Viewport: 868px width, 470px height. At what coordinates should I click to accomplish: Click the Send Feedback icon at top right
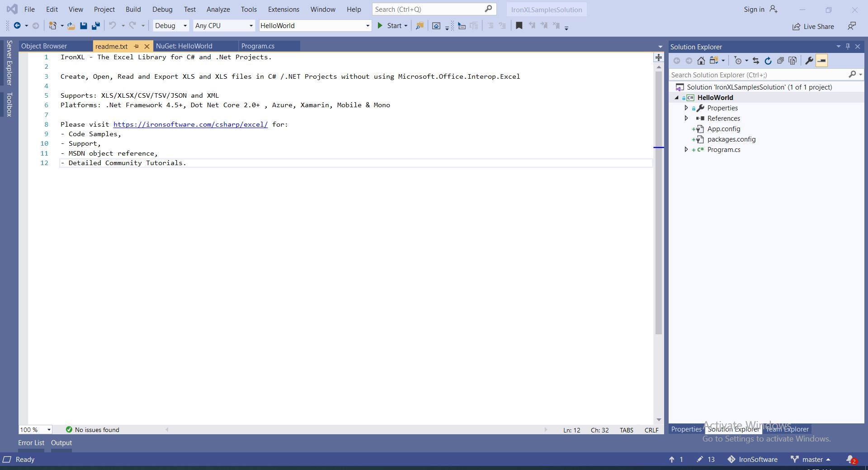(x=852, y=26)
